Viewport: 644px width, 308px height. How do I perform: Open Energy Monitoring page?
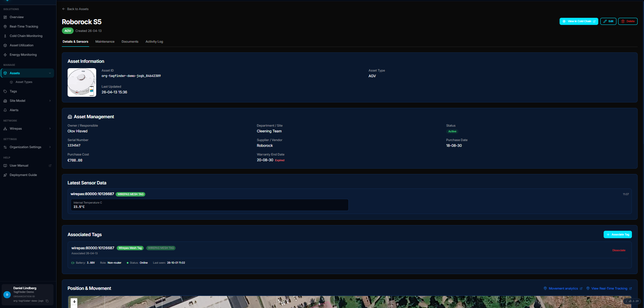(x=23, y=55)
